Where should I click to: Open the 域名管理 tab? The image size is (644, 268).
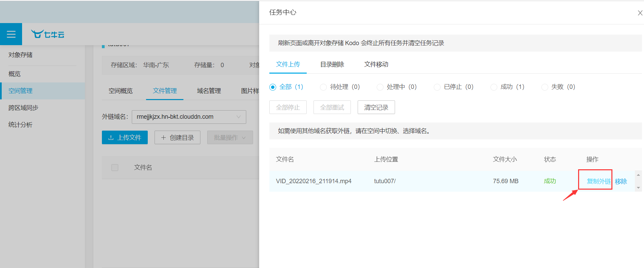coord(209,91)
